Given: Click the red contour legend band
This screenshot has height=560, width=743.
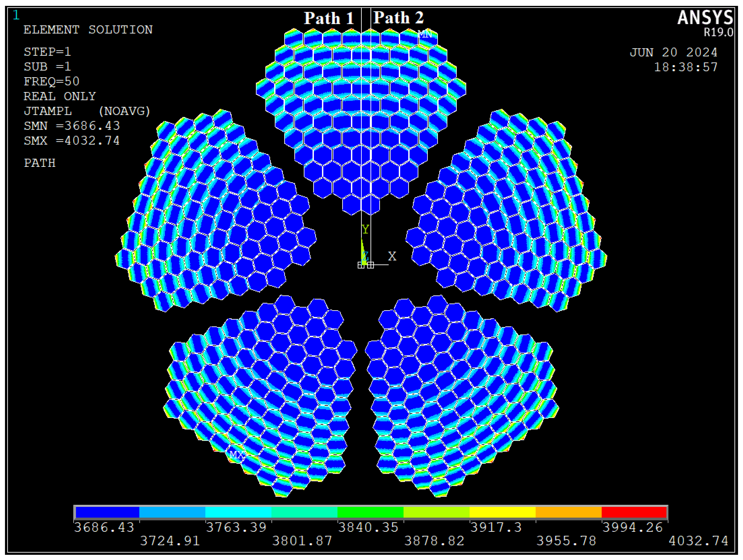Looking at the screenshot, I should click(x=634, y=512).
